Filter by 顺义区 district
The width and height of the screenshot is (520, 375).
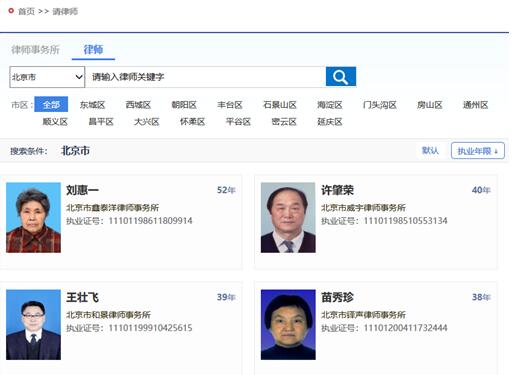click(x=55, y=122)
